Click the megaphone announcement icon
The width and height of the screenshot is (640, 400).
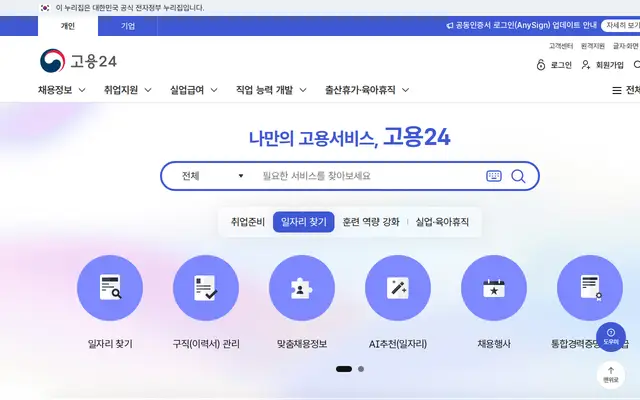[x=449, y=26]
